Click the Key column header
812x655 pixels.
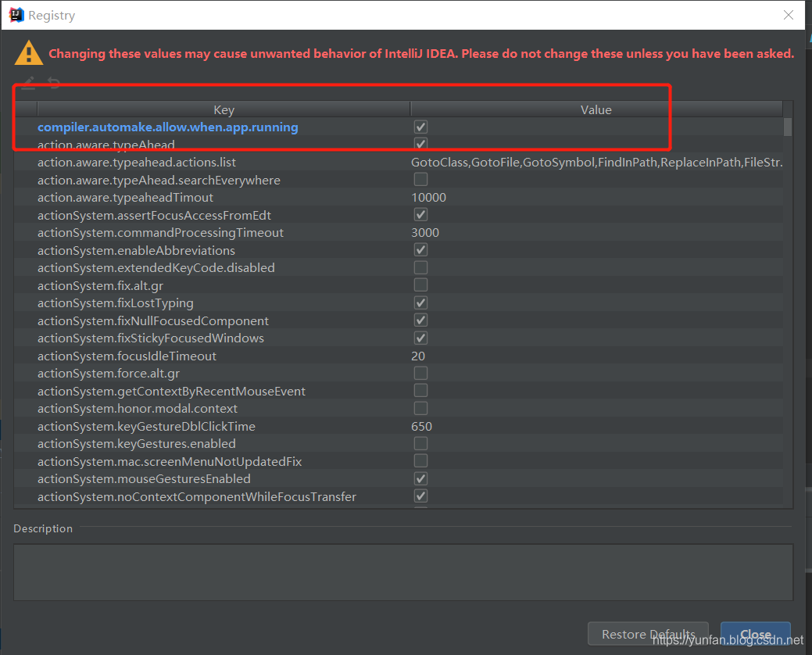tap(224, 109)
